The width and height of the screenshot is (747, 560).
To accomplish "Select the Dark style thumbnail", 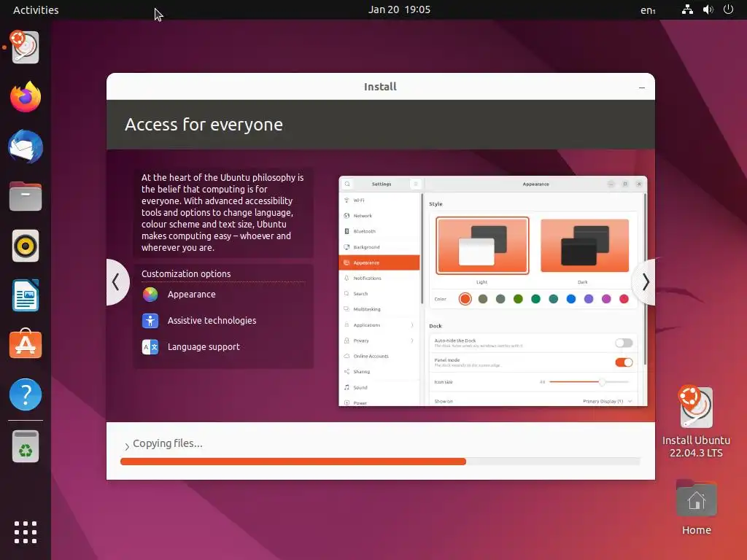I will pyautogui.click(x=584, y=246).
